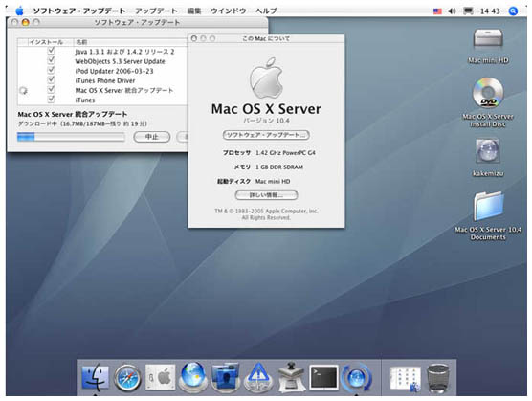The image size is (532, 401).
Task: Open Spotlight search in menu bar
Action: click(513, 11)
